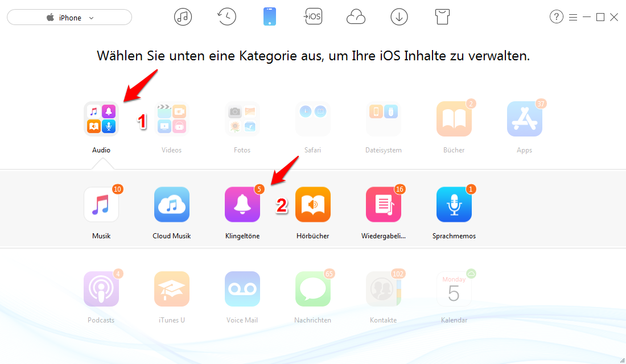Open the Kalendar calendar category

coord(454,289)
